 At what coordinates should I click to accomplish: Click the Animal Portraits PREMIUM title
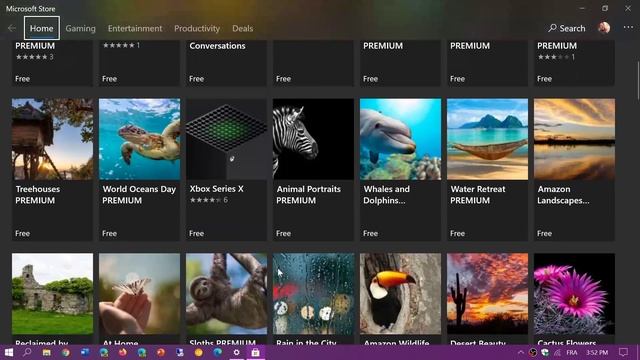[308, 195]
